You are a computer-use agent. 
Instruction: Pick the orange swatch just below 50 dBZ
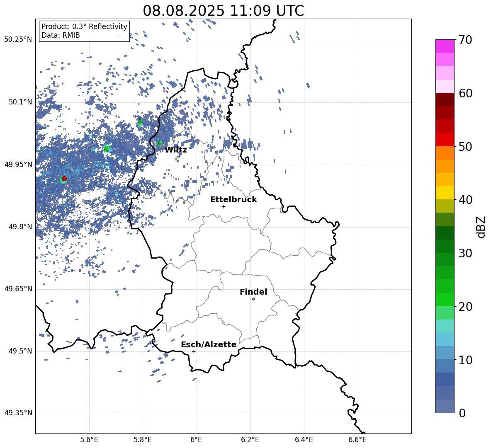tap(445, 153)
